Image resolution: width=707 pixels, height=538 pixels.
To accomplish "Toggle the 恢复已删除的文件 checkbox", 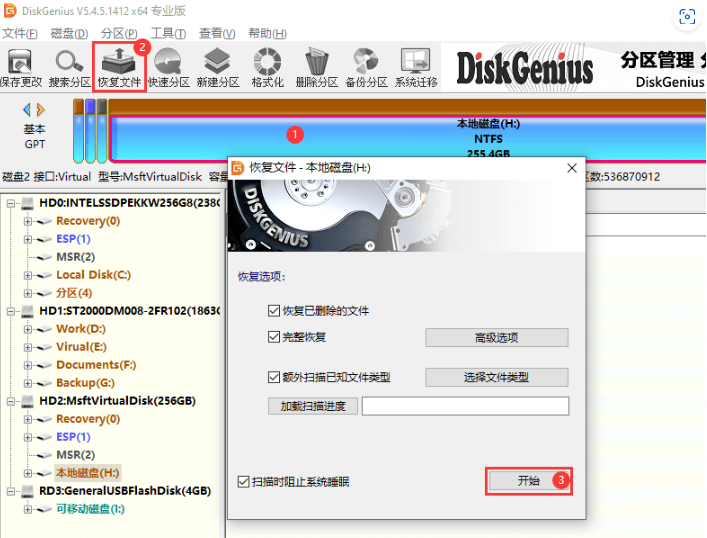I will [274, 311].
